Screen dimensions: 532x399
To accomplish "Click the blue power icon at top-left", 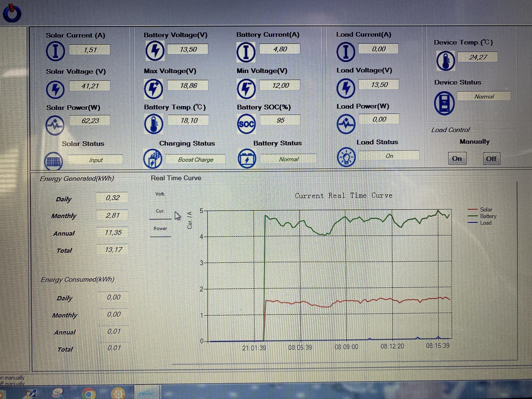I will pos(12,13).
